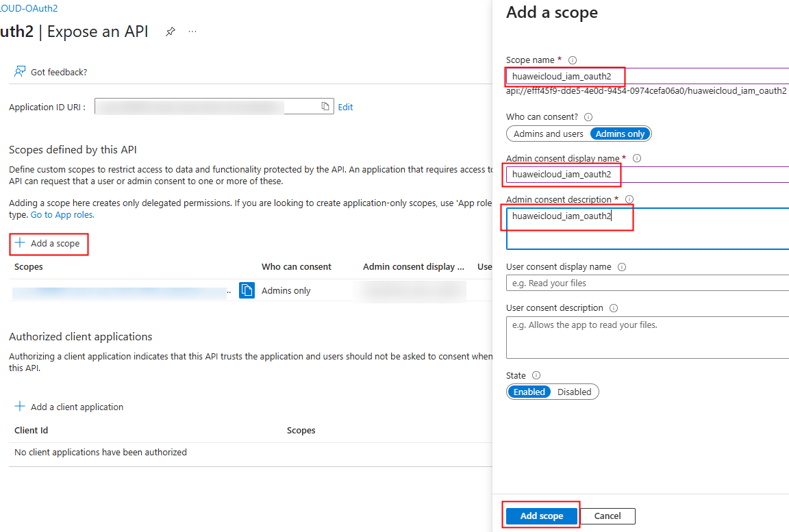The image size is (789, 532).
Task: Show info tooltip for State
Action: coord(536,375)
